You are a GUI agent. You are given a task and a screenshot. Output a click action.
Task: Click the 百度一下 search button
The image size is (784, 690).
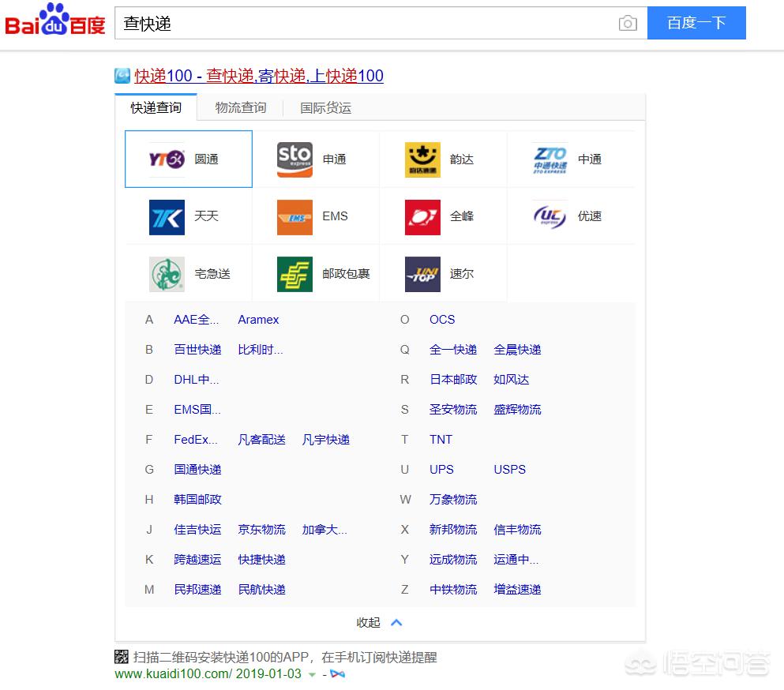(696, 23)
